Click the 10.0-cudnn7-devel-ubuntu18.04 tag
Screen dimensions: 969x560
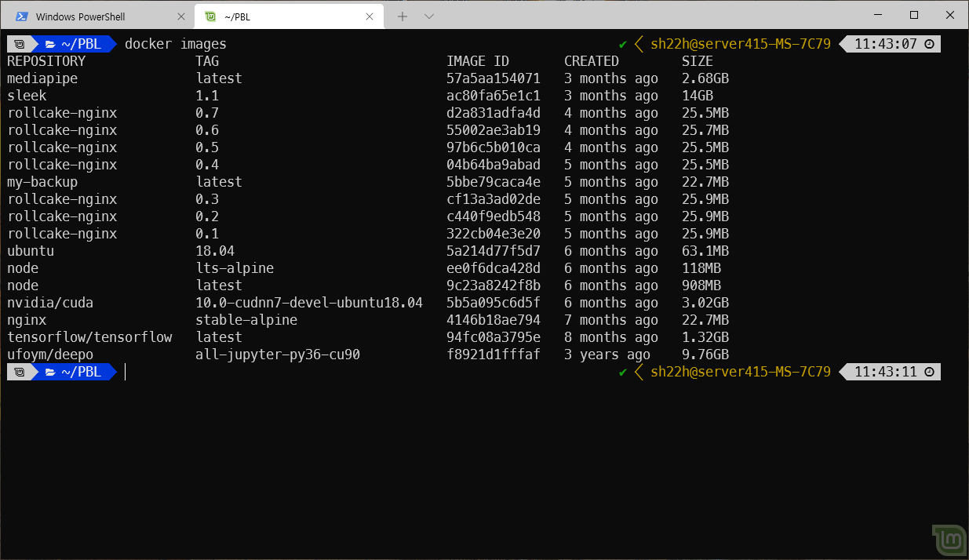pos(309,303)
